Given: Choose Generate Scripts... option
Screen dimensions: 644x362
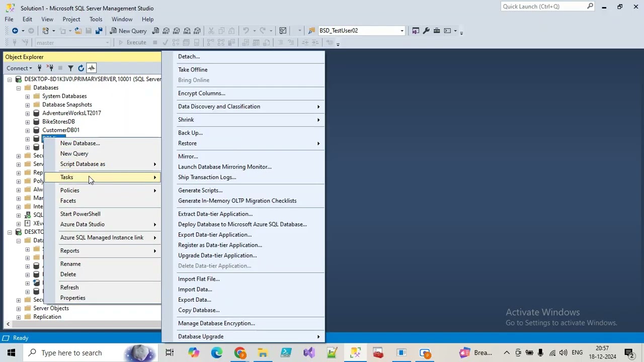Looking at the screenshot, I should point(244,190).
